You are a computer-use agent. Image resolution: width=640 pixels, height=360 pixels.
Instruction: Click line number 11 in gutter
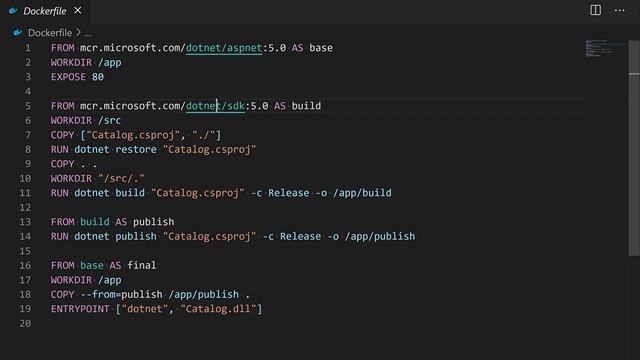tap(25, 193)
